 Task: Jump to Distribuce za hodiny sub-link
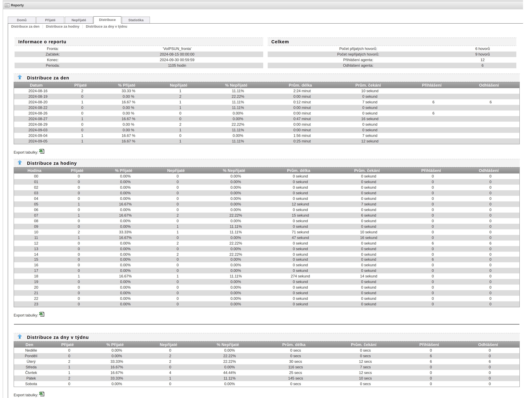point(63,26)
